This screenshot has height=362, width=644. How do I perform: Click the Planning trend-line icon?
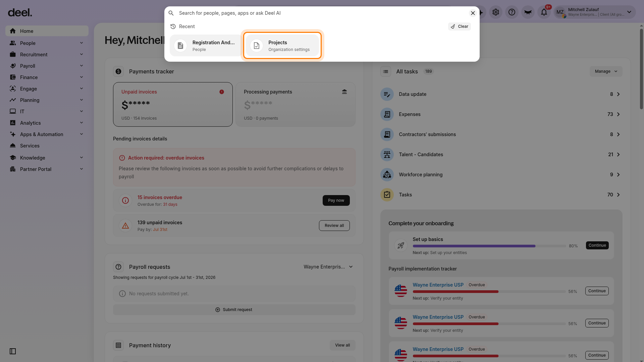[13, 100]
